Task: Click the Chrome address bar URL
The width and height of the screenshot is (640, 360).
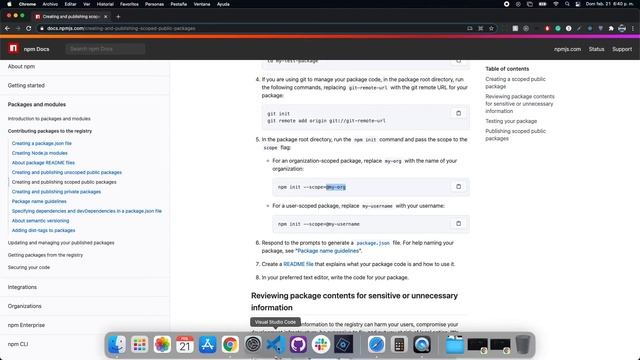Action: click(121, 28)
